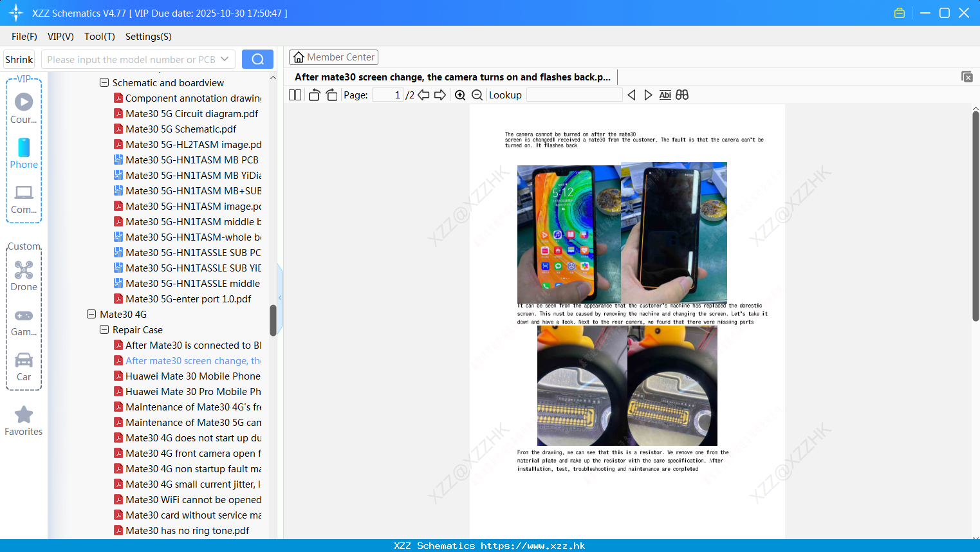The height and width of the screenshot is (552, 980).
Task: Open Huawei Mate 30 Mobile Phone case
Action: click(x=187, y=376)
